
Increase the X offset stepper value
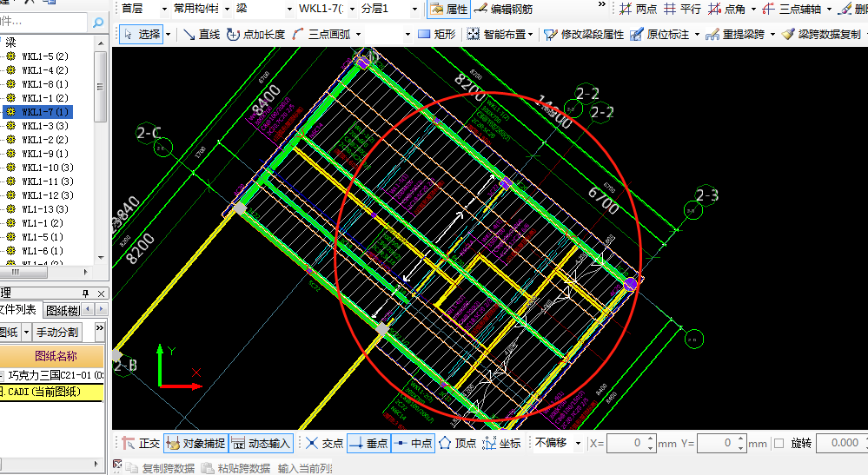pos(651,439)
